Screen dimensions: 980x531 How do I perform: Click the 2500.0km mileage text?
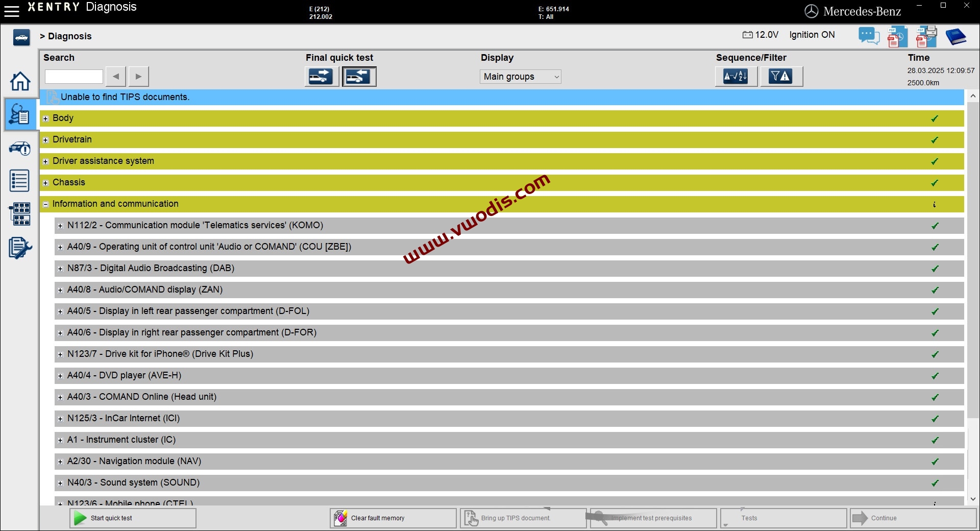coord(923,83)
